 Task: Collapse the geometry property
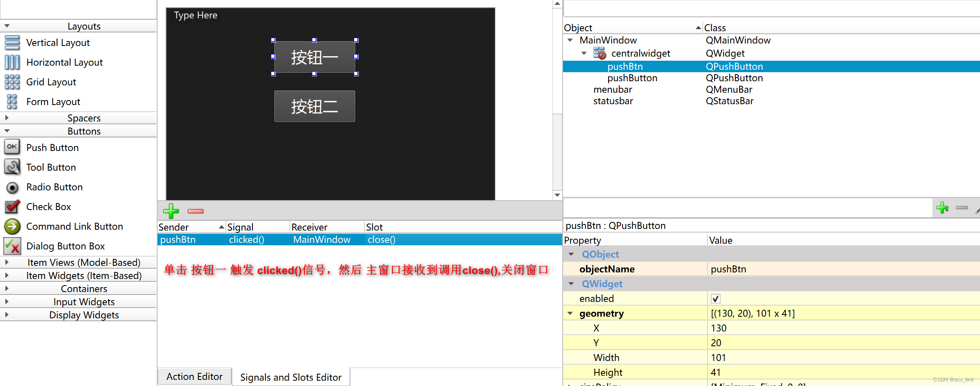tap(570, 313)
